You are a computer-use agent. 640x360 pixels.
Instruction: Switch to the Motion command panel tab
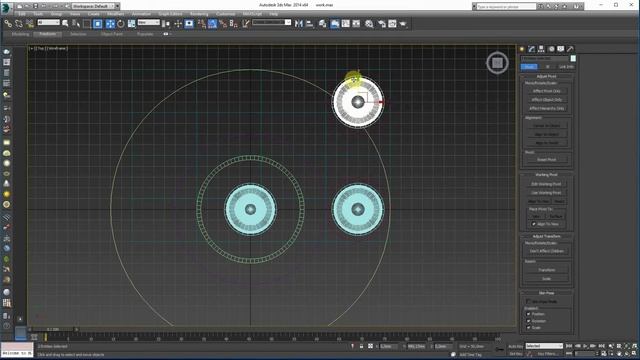(551, 49)
